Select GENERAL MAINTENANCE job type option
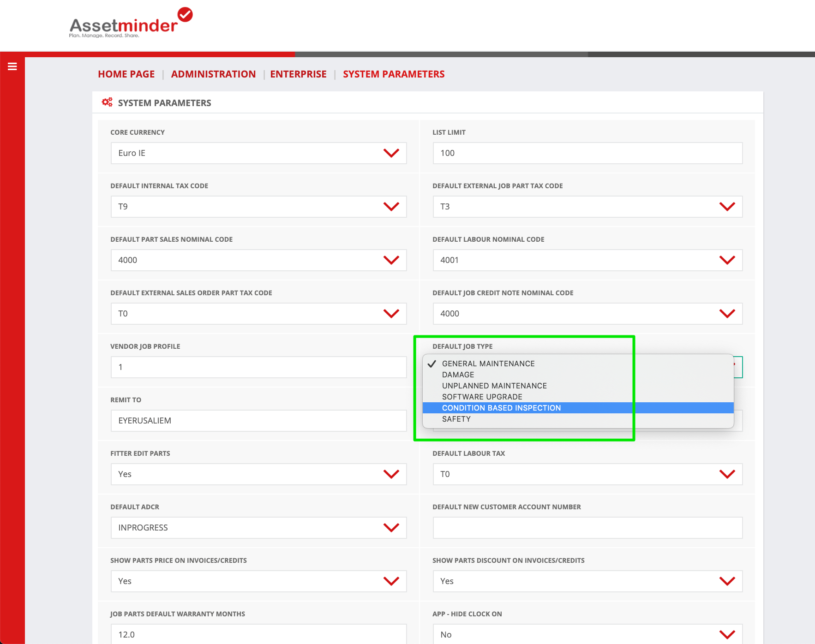815x644 pixels. 578,364
